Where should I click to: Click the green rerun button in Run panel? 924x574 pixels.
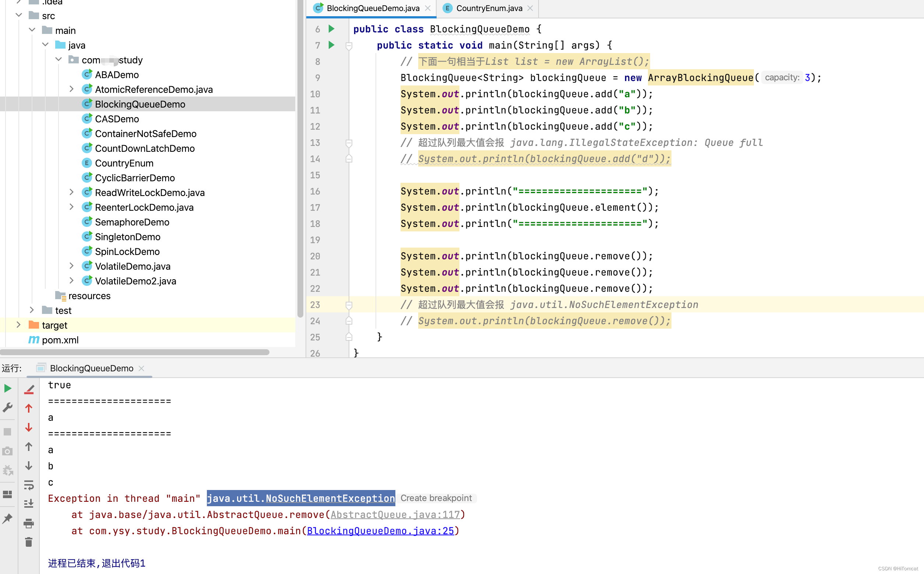[x=8, y=388]
